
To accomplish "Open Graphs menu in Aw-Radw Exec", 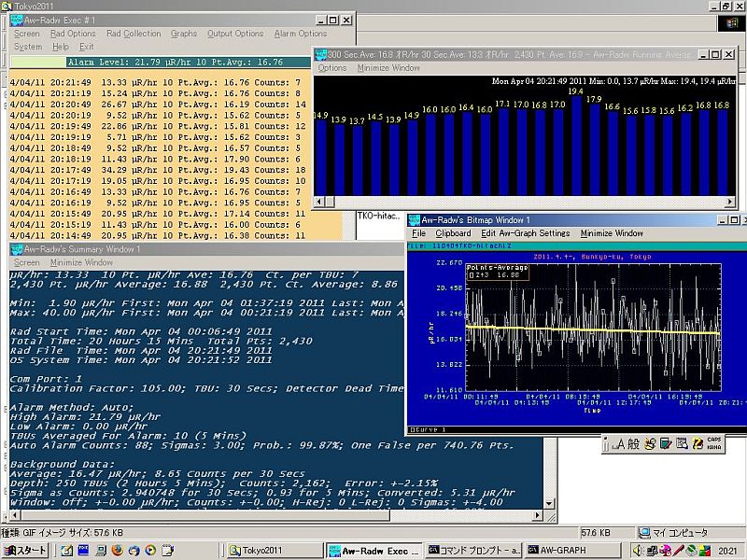I will coord(183,34).
